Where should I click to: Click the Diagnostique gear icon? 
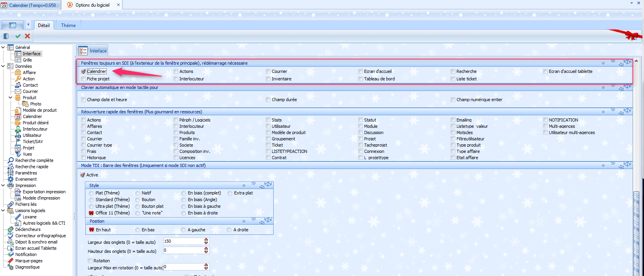(x=11, y=267)
